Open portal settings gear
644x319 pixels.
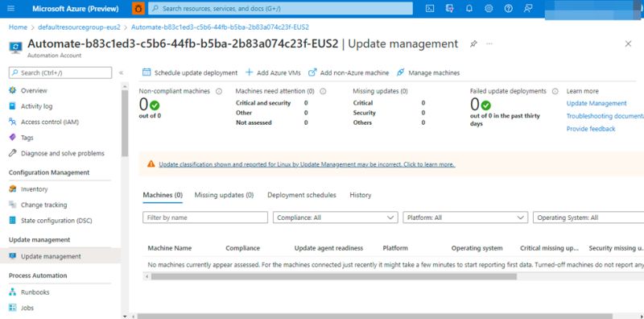coord(489,9)
